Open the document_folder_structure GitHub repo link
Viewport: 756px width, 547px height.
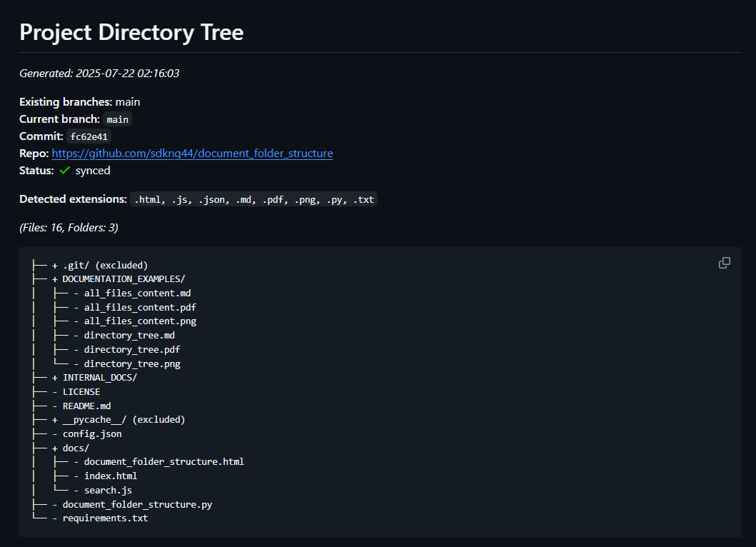[192, 154]
